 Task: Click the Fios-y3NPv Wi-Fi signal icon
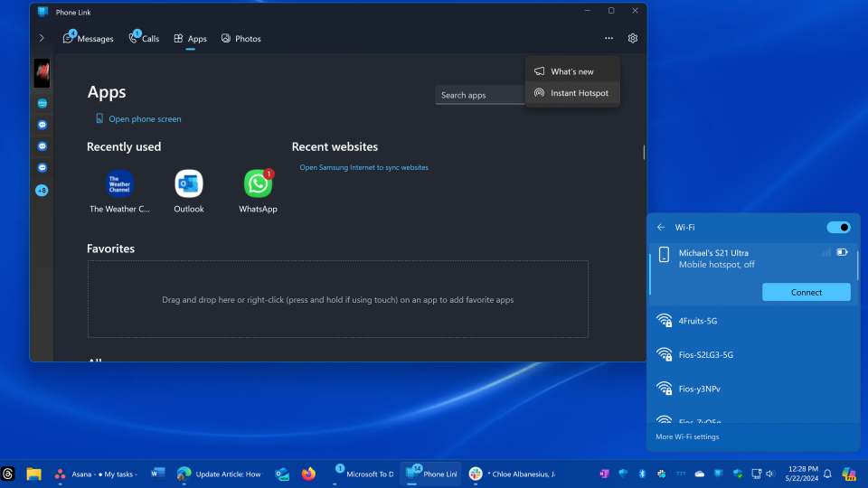[x=665, y=389]
